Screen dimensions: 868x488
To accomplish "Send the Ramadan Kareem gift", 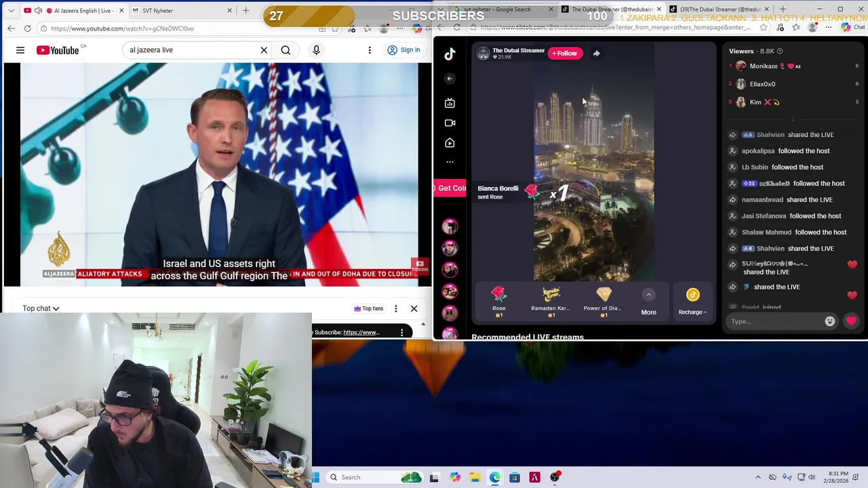I will point(551,301).
